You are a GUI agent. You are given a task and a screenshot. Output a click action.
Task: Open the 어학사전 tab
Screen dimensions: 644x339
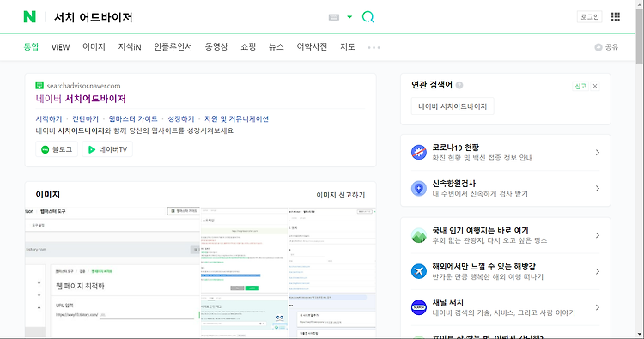312,47
